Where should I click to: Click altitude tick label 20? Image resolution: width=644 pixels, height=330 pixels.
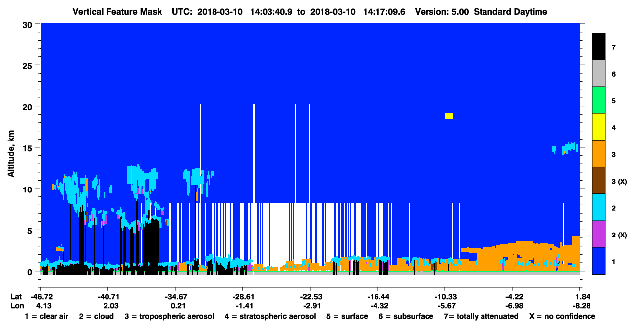click(x=29, y=106)
